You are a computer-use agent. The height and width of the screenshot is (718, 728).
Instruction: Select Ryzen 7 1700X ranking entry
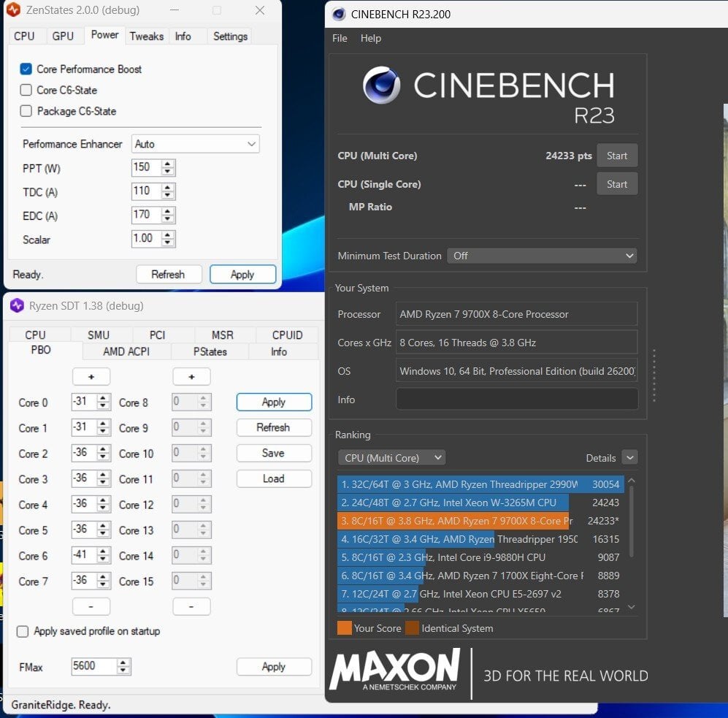pyautogui.click(x=480, y=576)
